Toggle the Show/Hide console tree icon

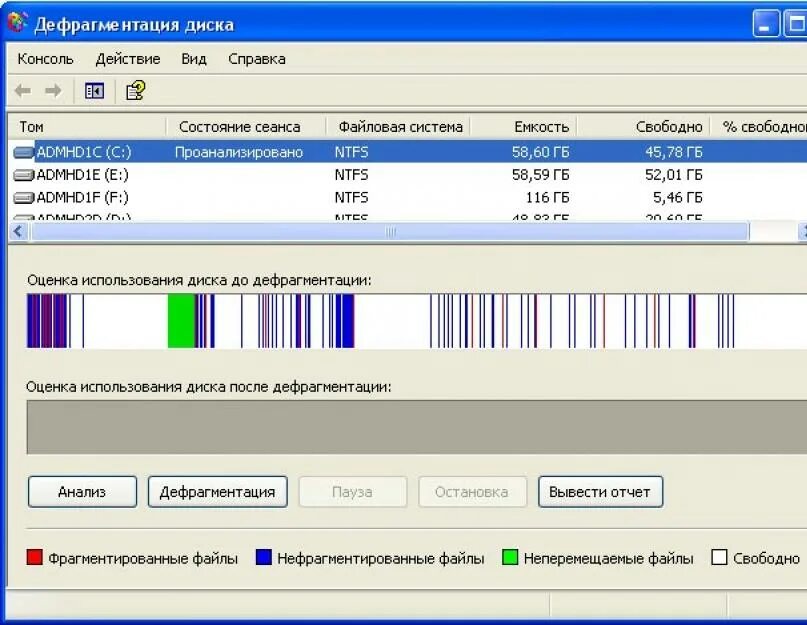(93, 90)
